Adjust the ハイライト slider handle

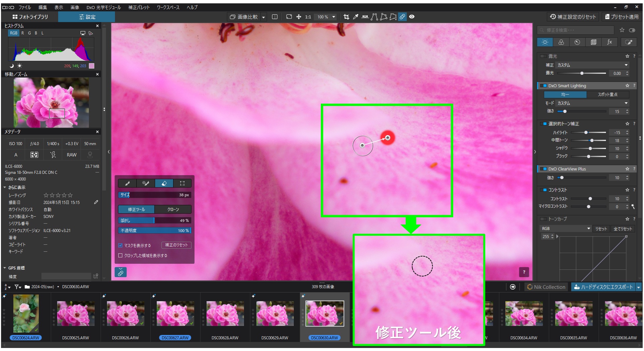(586, 132)
